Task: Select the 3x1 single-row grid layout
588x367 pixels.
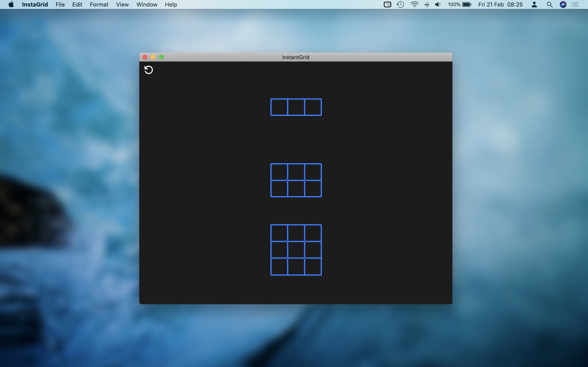Action: coord(296,107)
